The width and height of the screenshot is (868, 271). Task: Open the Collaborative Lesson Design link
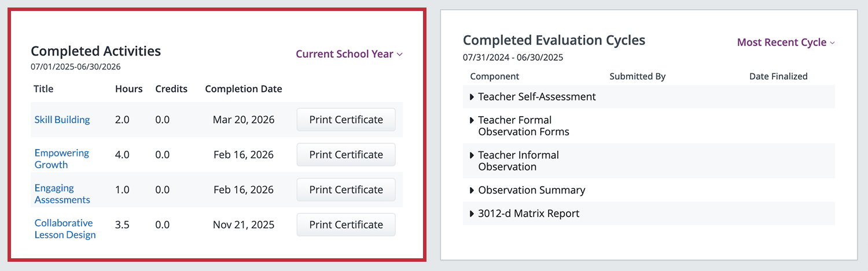coord(65,229)
